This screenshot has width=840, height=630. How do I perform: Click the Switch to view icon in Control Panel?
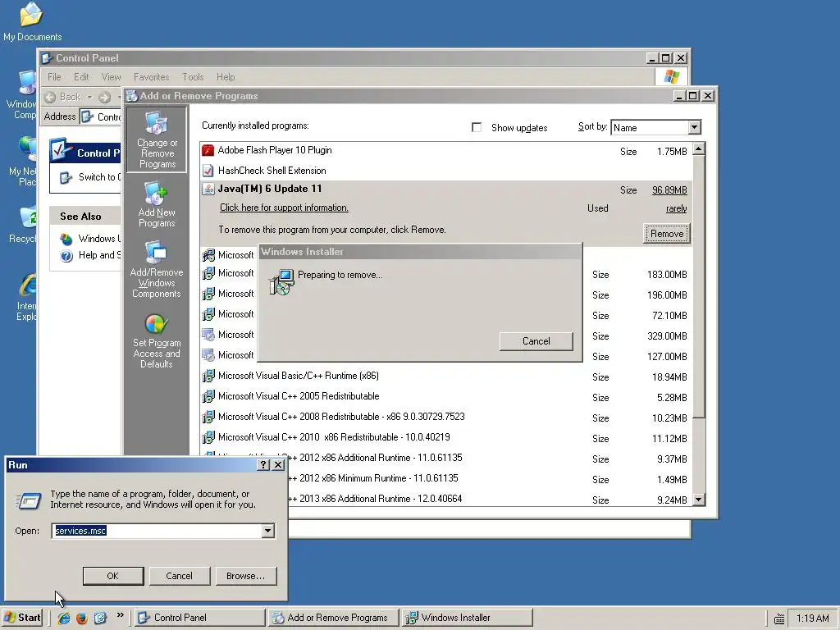[66, 177]
